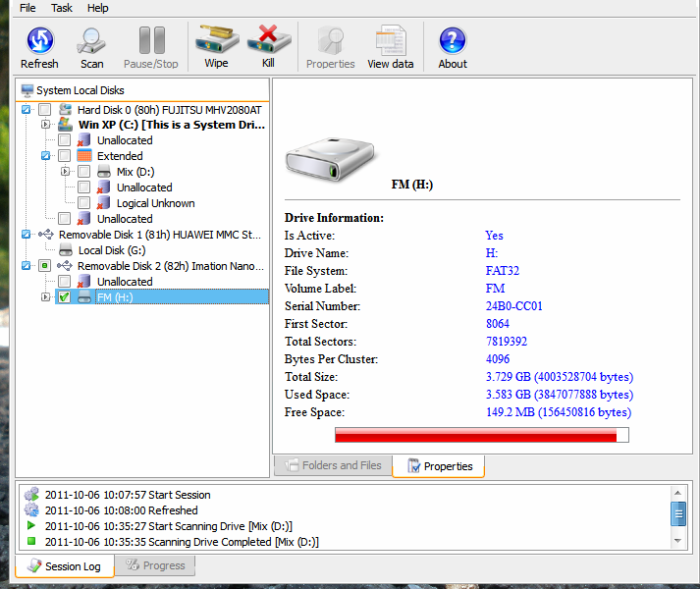This screenshot has width=700, height=589.
Task: Click the Refreshed log entry icon
Action: coord(31,509)
